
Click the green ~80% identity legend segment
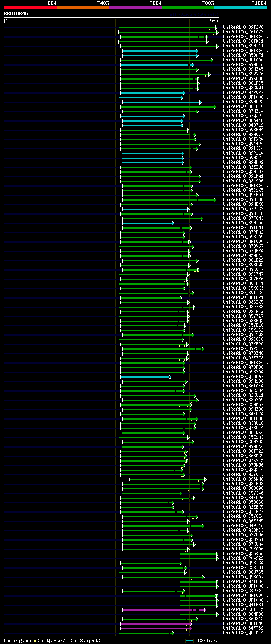coord(188,7)
